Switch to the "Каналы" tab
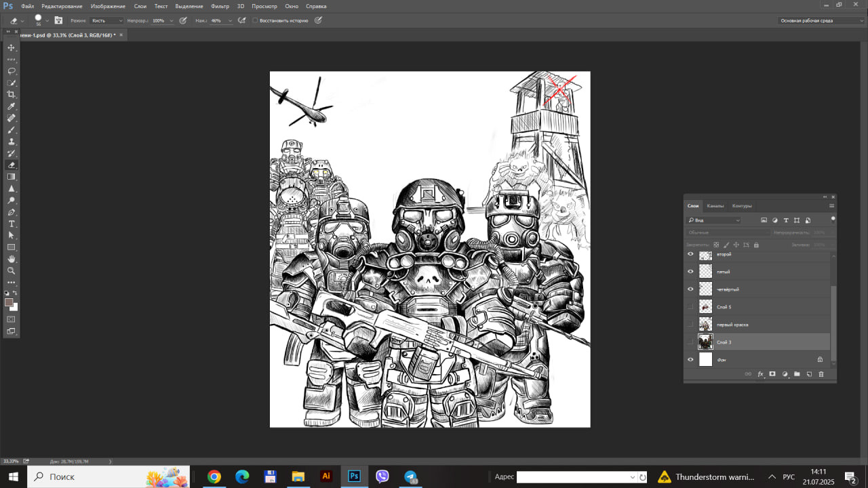Image resolution: width=868 pixels, height=488 pixels. (715, 206)
